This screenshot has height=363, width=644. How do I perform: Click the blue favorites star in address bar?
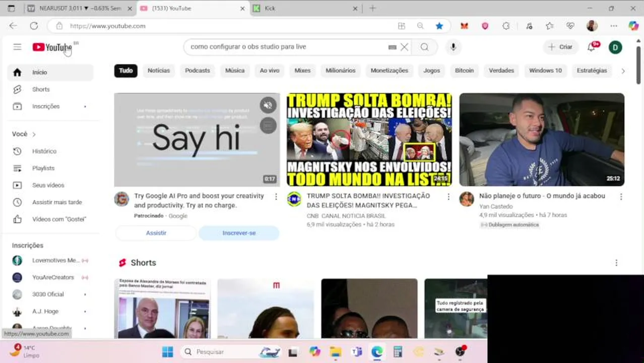(439, 26)
